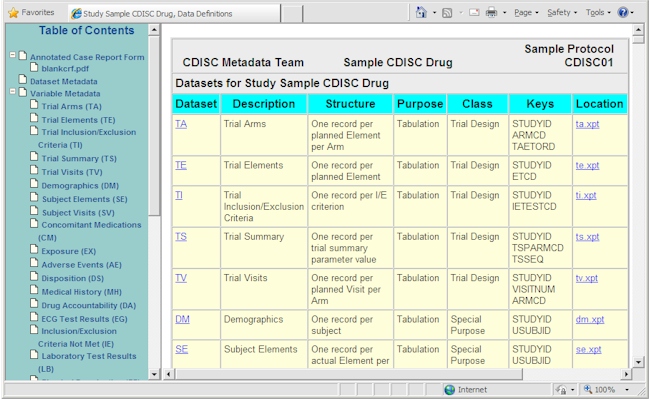Open Demographics (DM) in contents
The width and height of the screenshot is (650, 400).
pos(80,186)
